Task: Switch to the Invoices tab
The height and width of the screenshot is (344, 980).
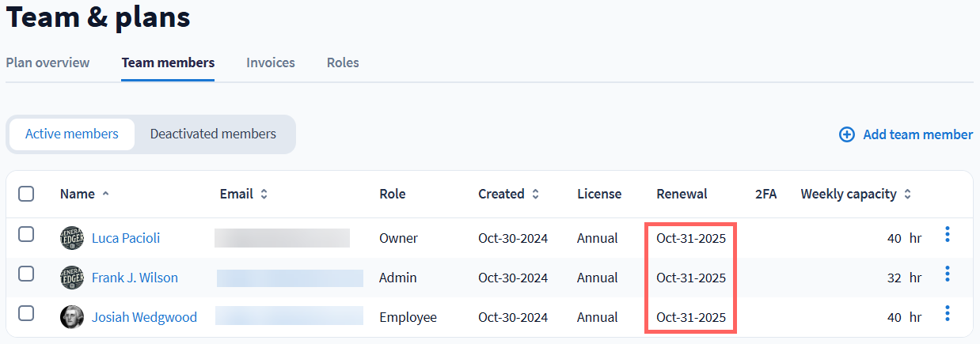Action: [x=271, y=62]
